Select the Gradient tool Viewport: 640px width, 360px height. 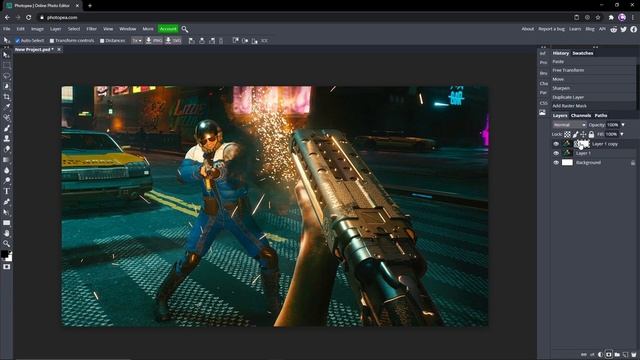6,160
